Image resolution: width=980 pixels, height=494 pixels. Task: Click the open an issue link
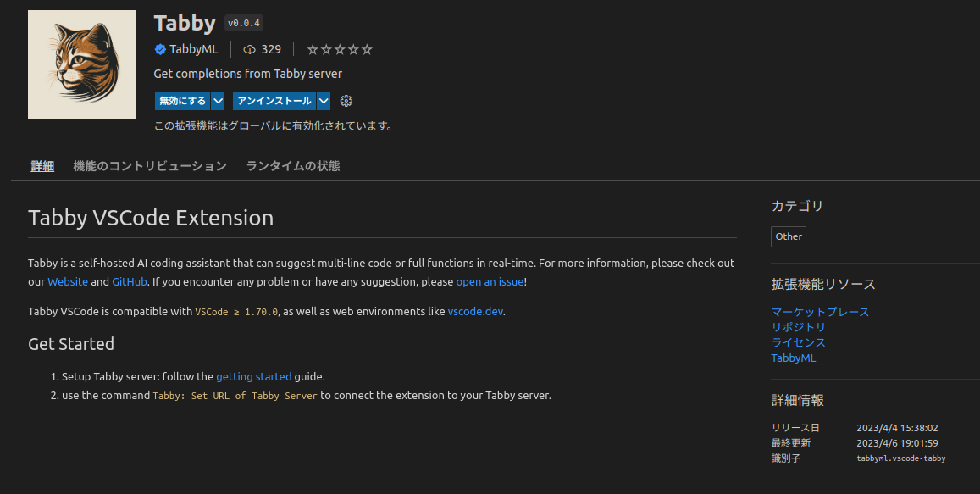(x=490, y=281)
